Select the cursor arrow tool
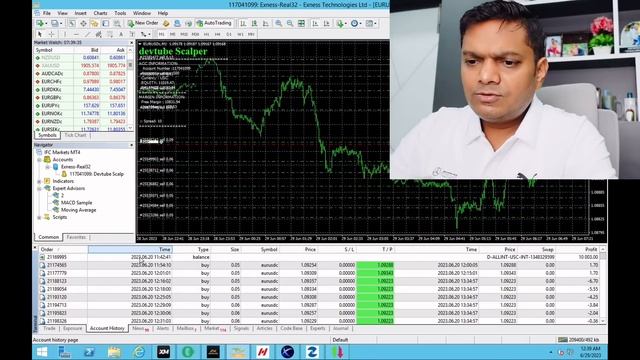Screen dimensions: 640x360 tap(40, 34)
